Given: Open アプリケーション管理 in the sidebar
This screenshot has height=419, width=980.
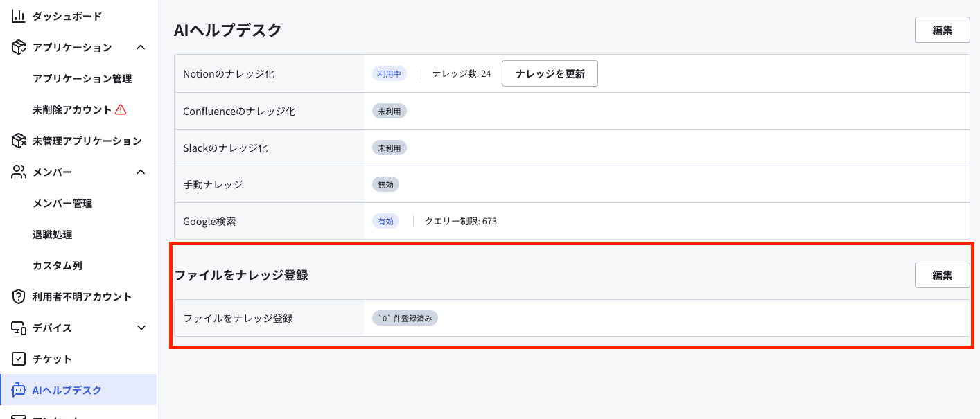Looking at the screenshot, I should click(x=82, y=78).
